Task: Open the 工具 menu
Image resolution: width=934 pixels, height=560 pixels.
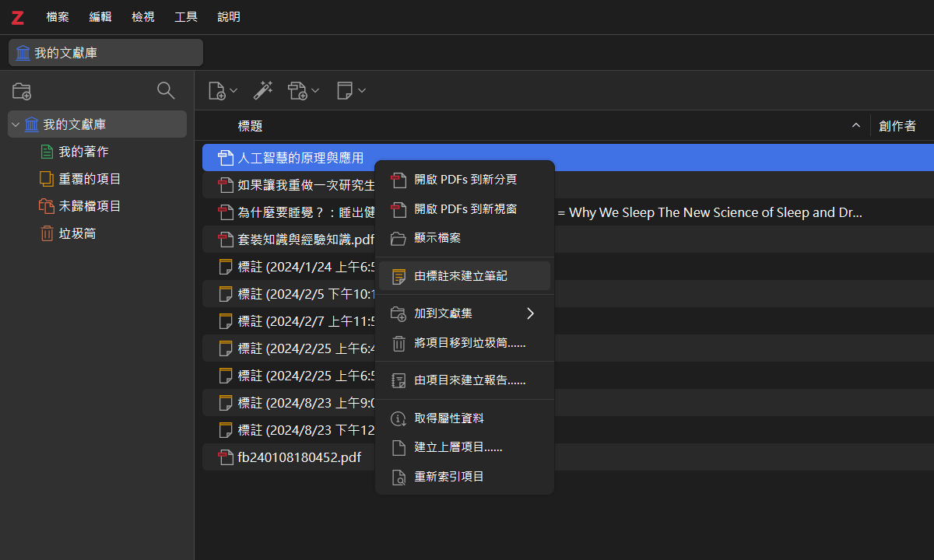Action: (x=186, y=16)
